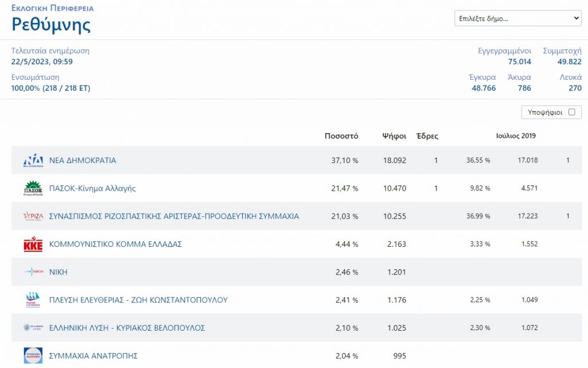Click the ΣΥΝΑΣΠΙΣΜΟΣ ΡΙΖΟΣΠΑΣΤΙΚΗΣ ΑΡΙΣΤΕΡΑΣ party name
Screen dimensions: 588x368
[x=174, y=216]
